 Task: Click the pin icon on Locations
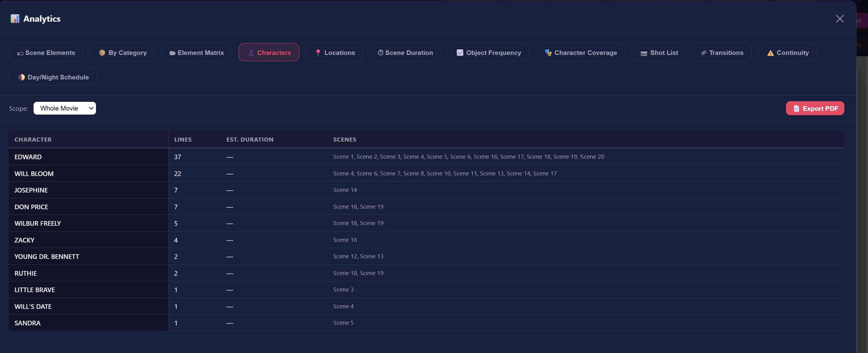[318, 52]
